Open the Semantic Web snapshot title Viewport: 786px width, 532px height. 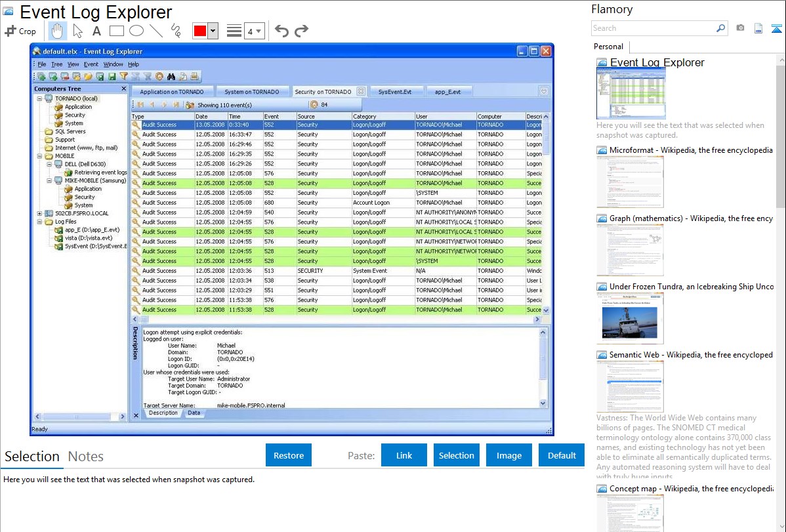point(691,355)
